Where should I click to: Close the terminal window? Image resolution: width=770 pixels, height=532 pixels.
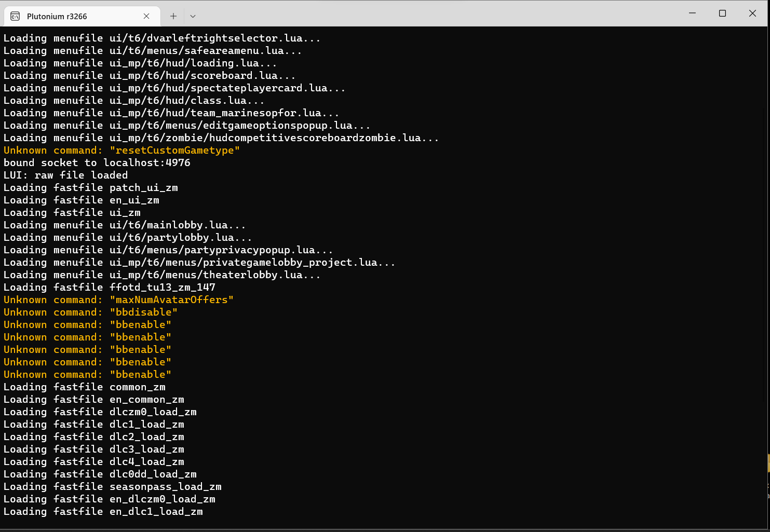pyautogui.click(x=752, y=13)
